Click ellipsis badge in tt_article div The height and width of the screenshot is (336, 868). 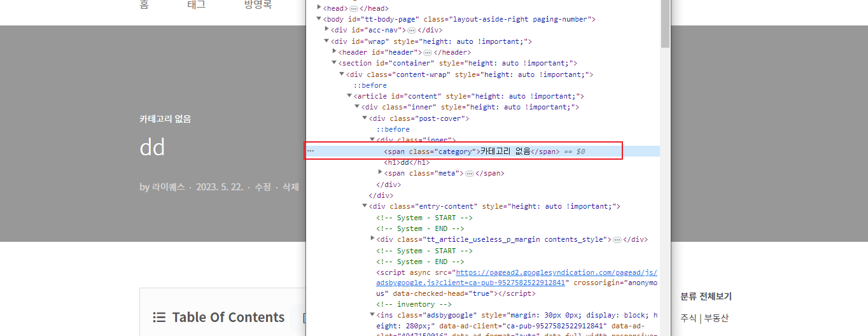(x=617, y=239)
